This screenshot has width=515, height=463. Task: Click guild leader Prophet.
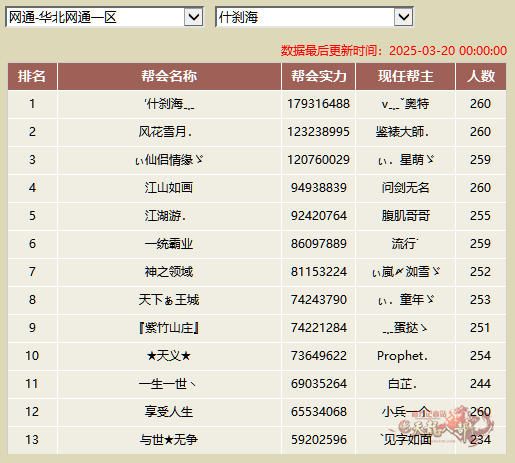402,356
